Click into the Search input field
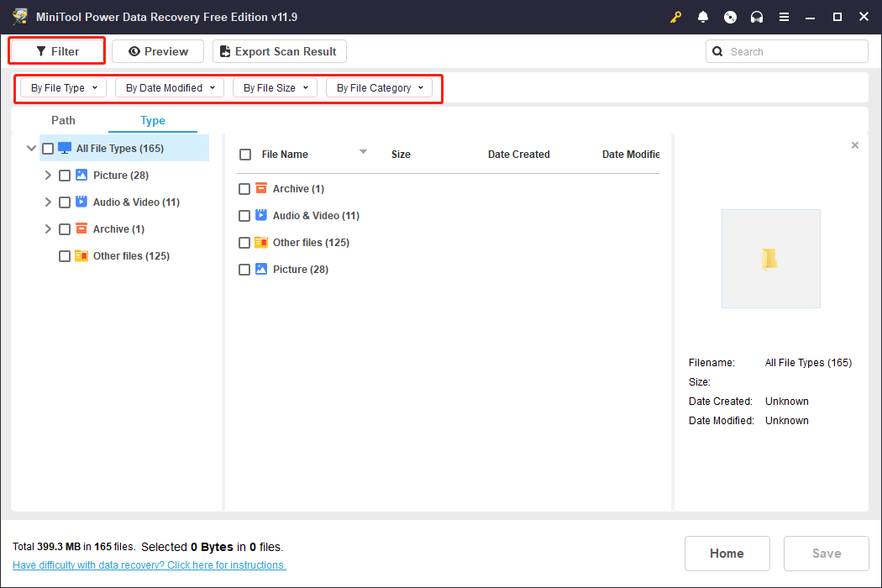This screenshot has height=588, width=882. click(x=787, y=52)
